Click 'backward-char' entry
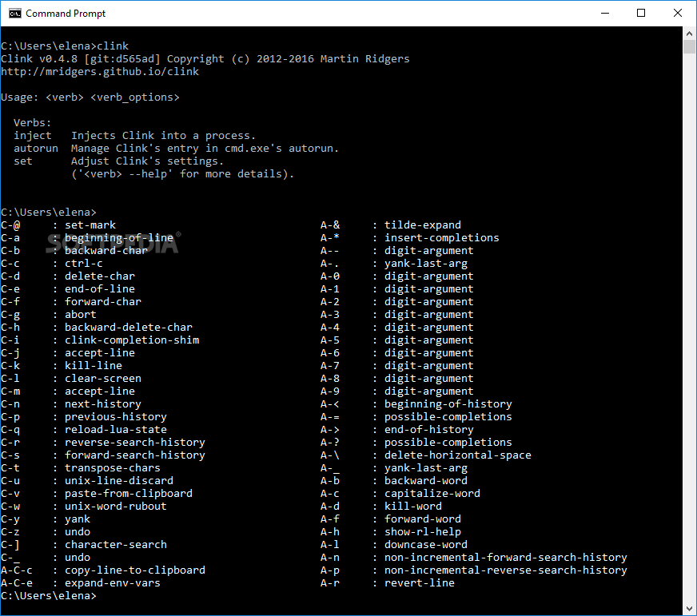The height and width of the screenshot is (616, 697). tap(106, 251)
